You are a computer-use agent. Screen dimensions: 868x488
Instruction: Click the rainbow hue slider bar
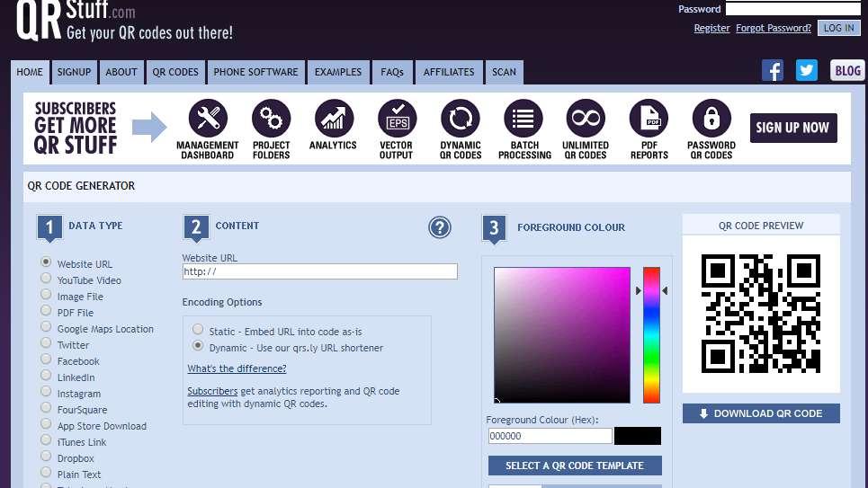tap(651, 335)
